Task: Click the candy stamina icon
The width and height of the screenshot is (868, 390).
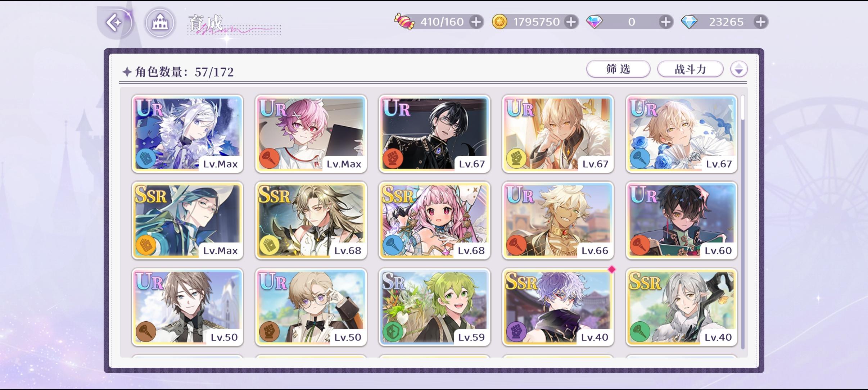Action: click(x=404, y=22)
